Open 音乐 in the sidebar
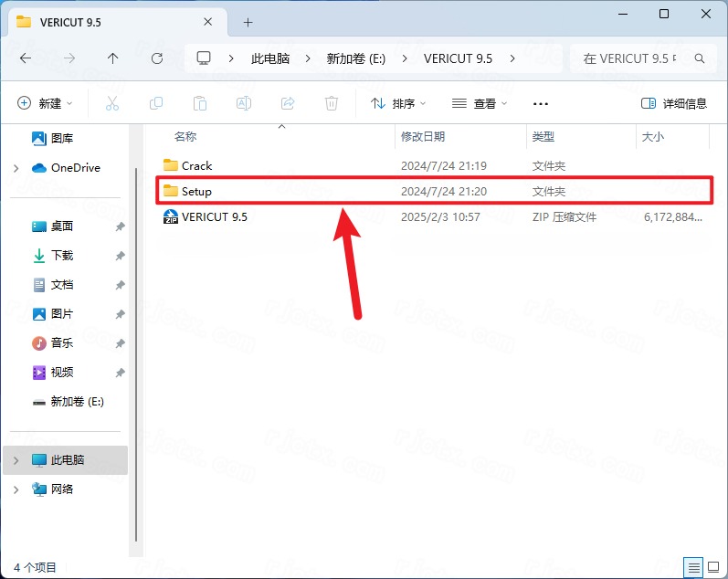 pos(52,343)
